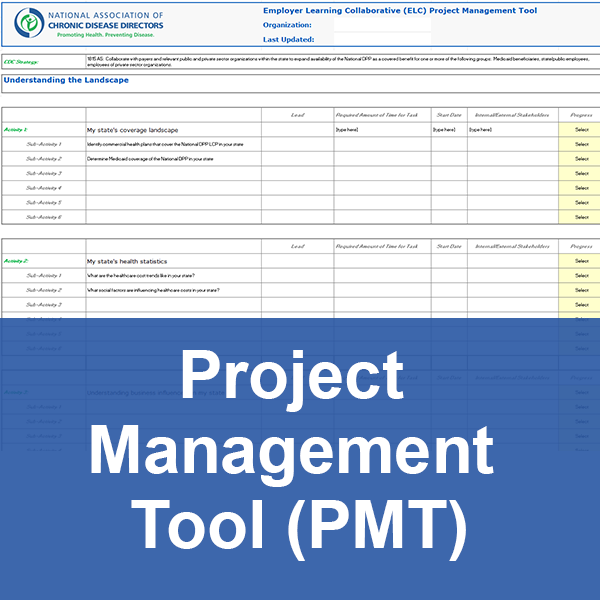
Task: Click the 'CDC Strategy:' label cell
Action: pyautogui.click(x=44, y=62)
